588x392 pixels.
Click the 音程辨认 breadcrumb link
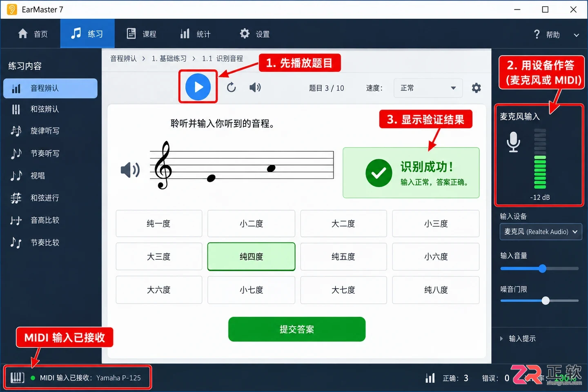pos(123,58)
